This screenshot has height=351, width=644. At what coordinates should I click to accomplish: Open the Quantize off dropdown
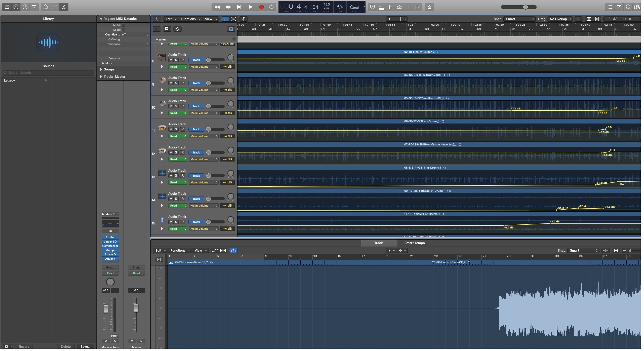tap(135, 35)
